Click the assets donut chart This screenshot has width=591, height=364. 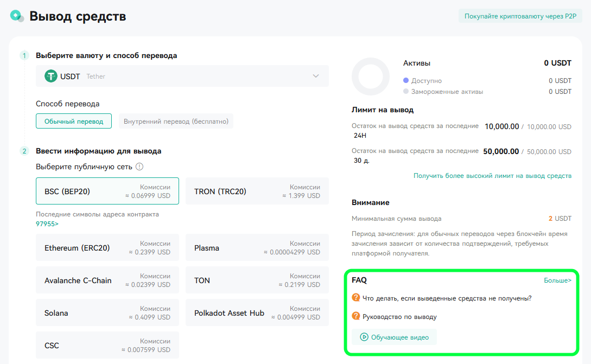[x=371, y=76]
